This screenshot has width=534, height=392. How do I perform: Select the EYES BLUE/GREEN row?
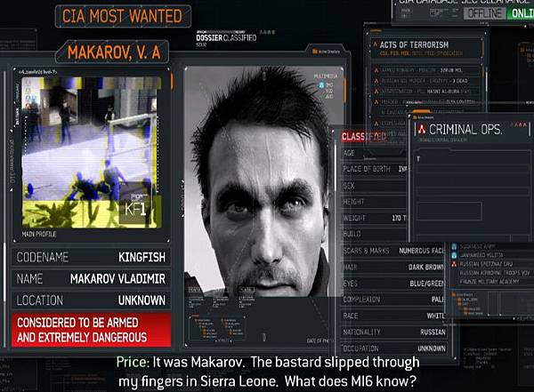click(x=393, y=284)
